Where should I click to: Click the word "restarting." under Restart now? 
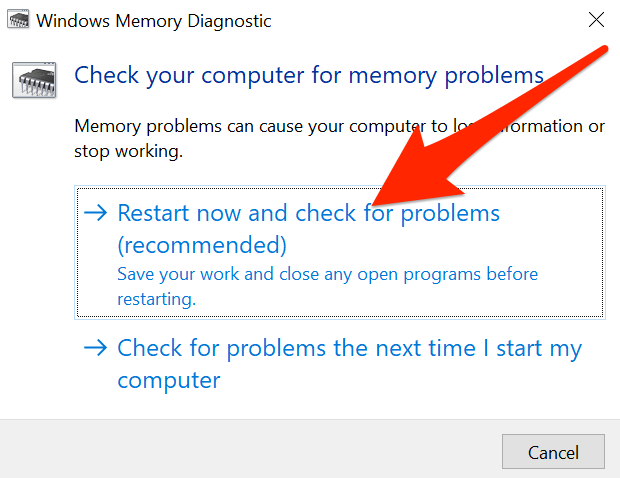point(157,298)
